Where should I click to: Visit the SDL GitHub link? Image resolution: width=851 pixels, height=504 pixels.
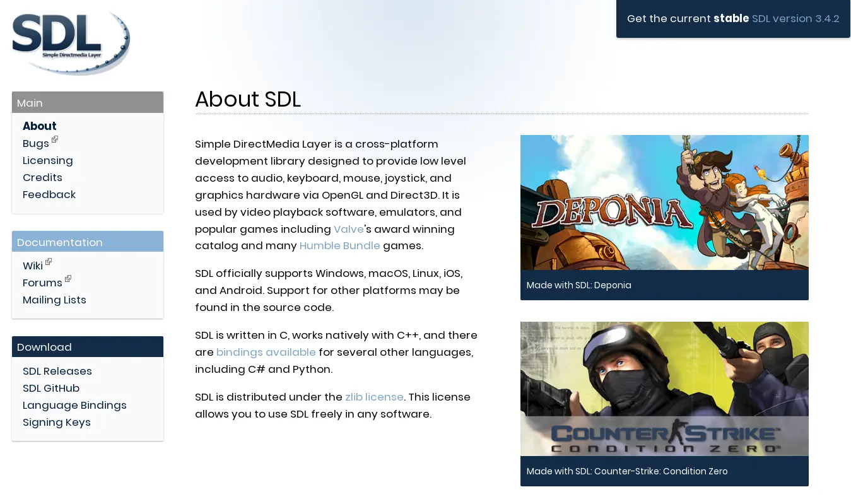(x=51, y=389)
